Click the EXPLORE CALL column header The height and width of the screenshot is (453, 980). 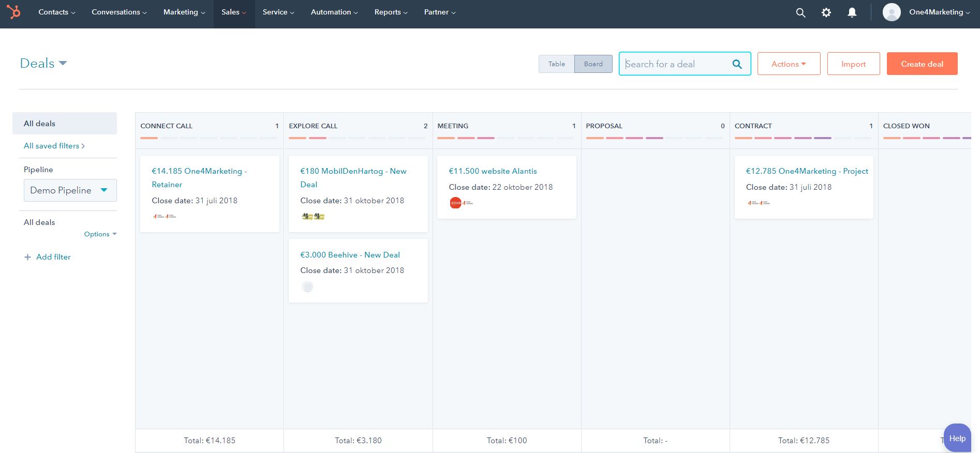tap(313, 126)
